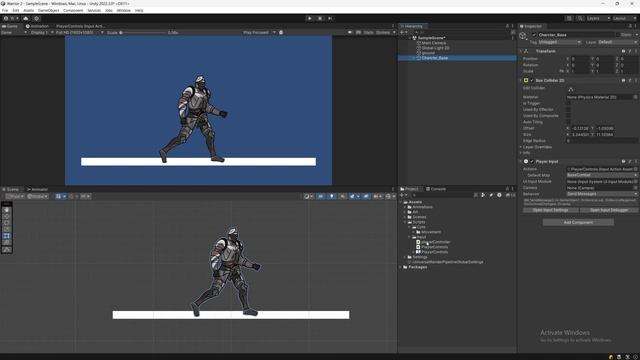Toggle Scene view lighting (lightbulb) icon
Image resolution: width=640 pixels, height=360 pixels.
tap(331, 196)
